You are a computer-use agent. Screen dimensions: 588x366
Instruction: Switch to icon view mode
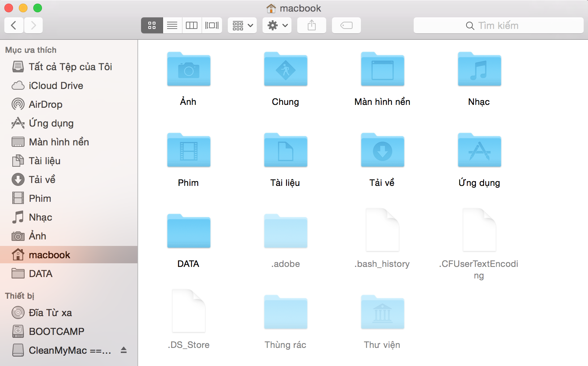[x=152, y=25]
